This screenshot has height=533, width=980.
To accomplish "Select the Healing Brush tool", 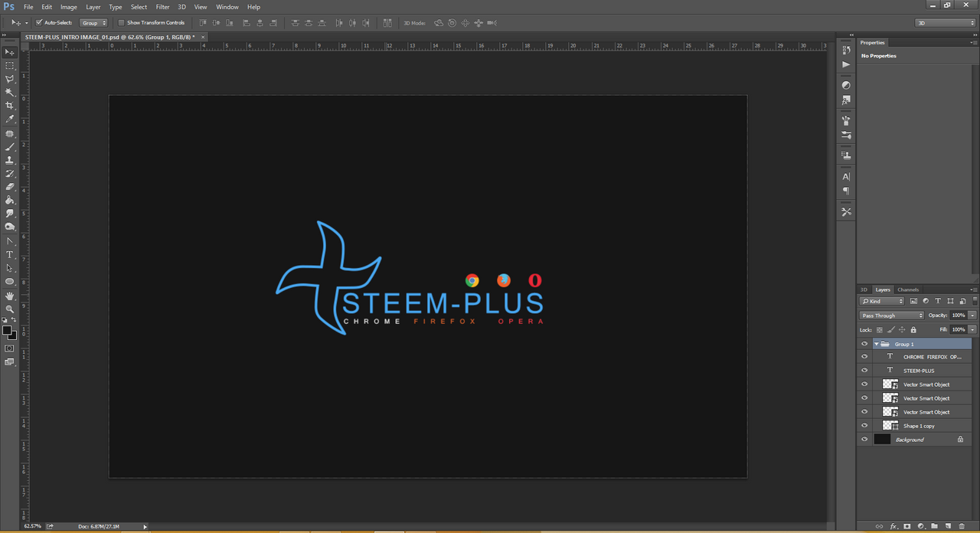I will point(10,133).
